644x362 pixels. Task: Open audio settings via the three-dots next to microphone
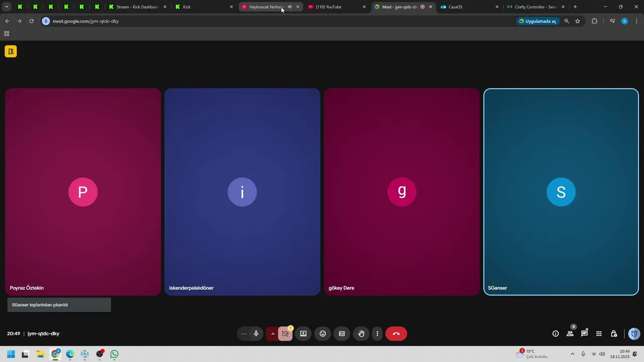244,334
